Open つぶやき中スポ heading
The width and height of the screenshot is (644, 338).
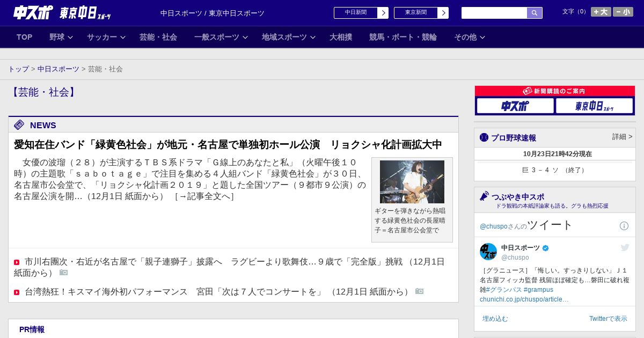[518, 197]
